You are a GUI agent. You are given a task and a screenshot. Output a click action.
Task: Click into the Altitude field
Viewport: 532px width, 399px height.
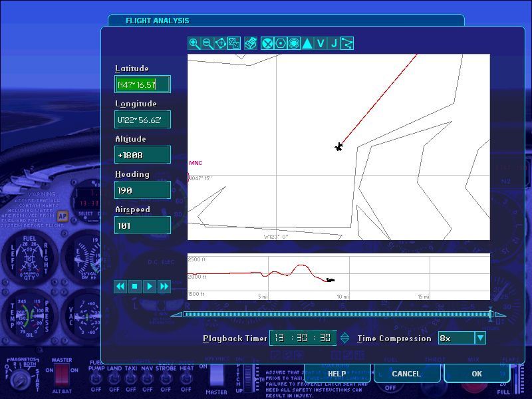142,155
